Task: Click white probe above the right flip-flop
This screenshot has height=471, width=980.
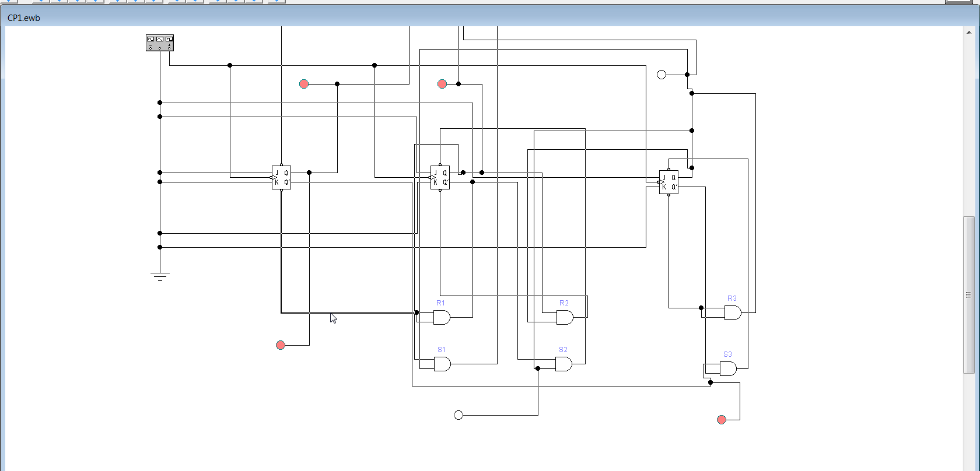Action: pyautogui.click(x=661, y=75)
